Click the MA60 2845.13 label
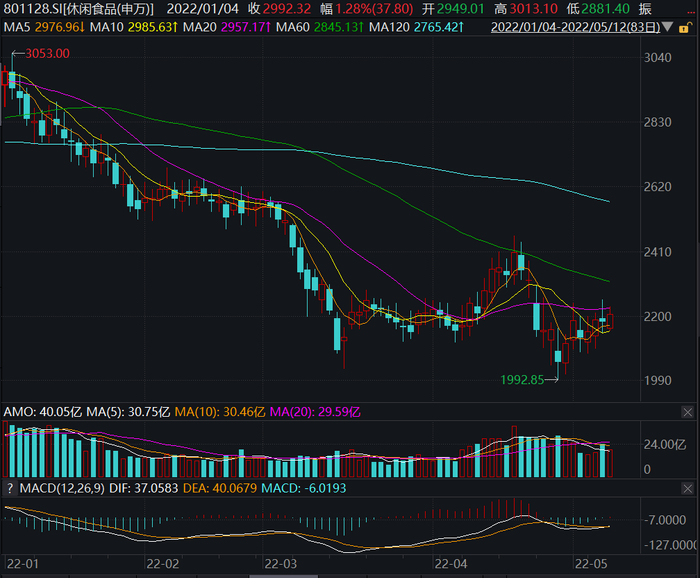 pos(320,27)
